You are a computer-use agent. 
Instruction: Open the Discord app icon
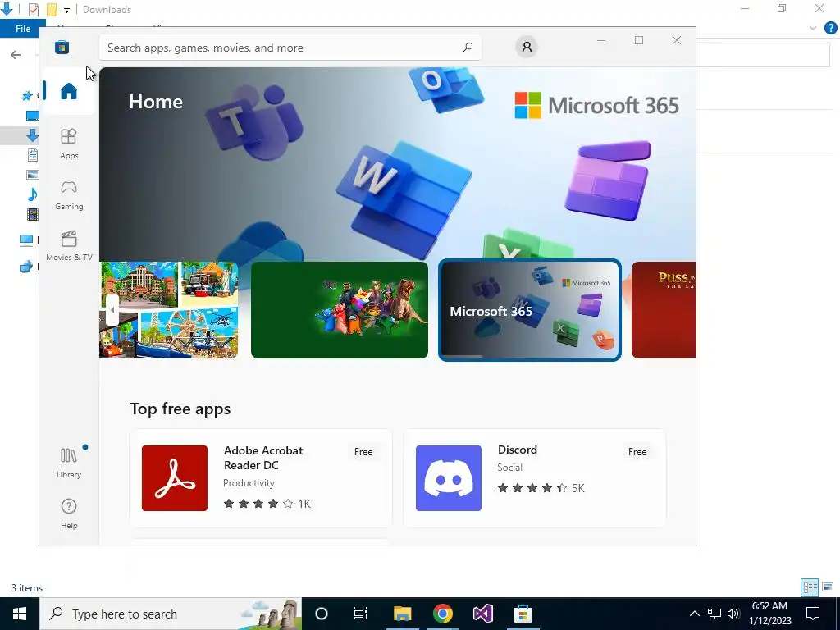449,478
